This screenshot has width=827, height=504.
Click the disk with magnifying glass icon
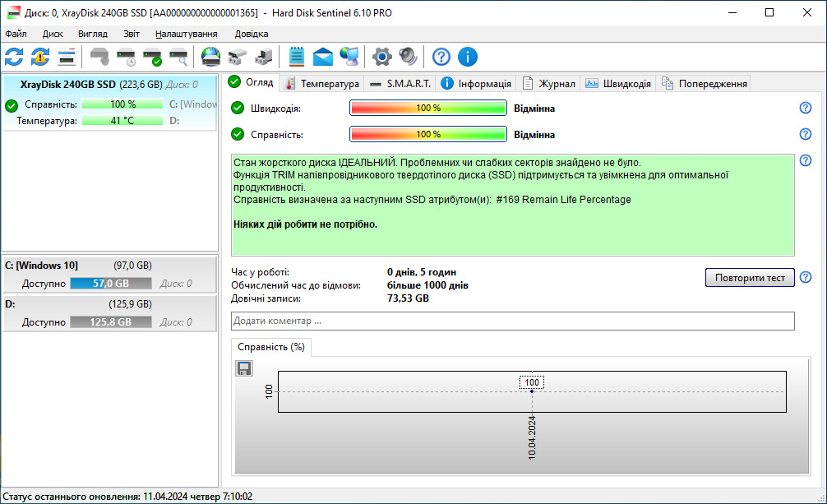(x=178, y=57)
